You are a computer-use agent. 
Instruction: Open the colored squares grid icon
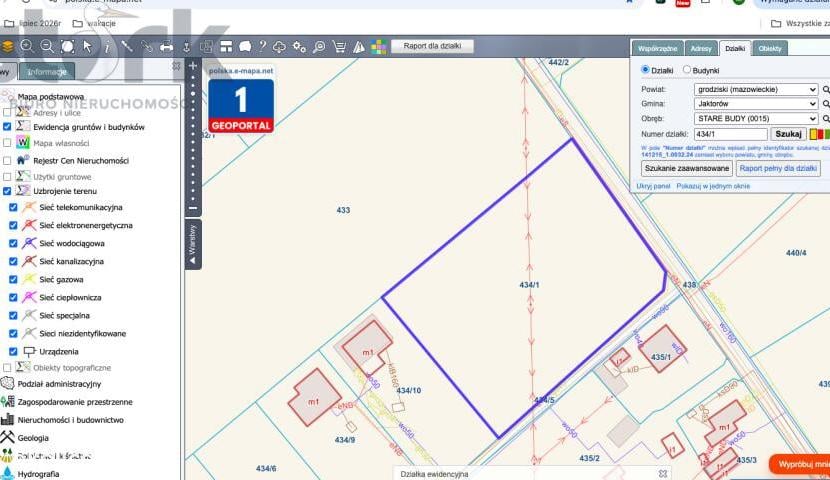pyautogui.click(x=378, y=47)
